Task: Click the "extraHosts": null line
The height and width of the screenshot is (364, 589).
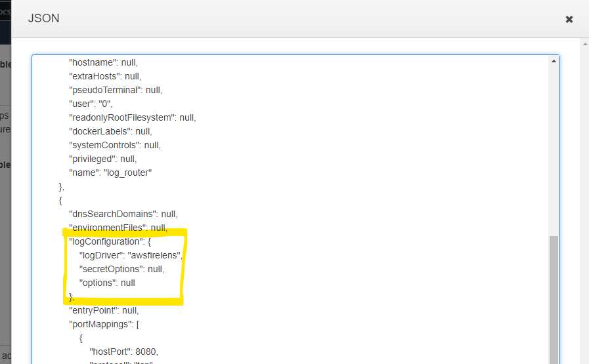Action: tap(105, 76)
